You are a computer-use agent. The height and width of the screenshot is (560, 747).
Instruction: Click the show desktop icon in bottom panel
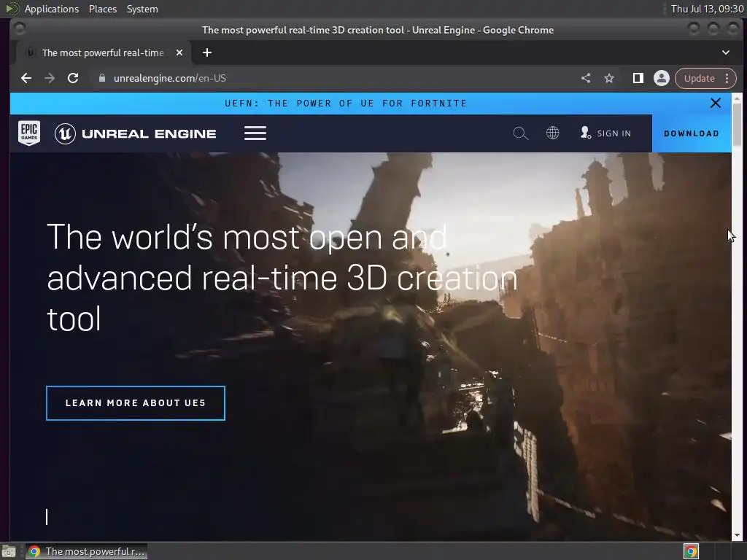9,551
